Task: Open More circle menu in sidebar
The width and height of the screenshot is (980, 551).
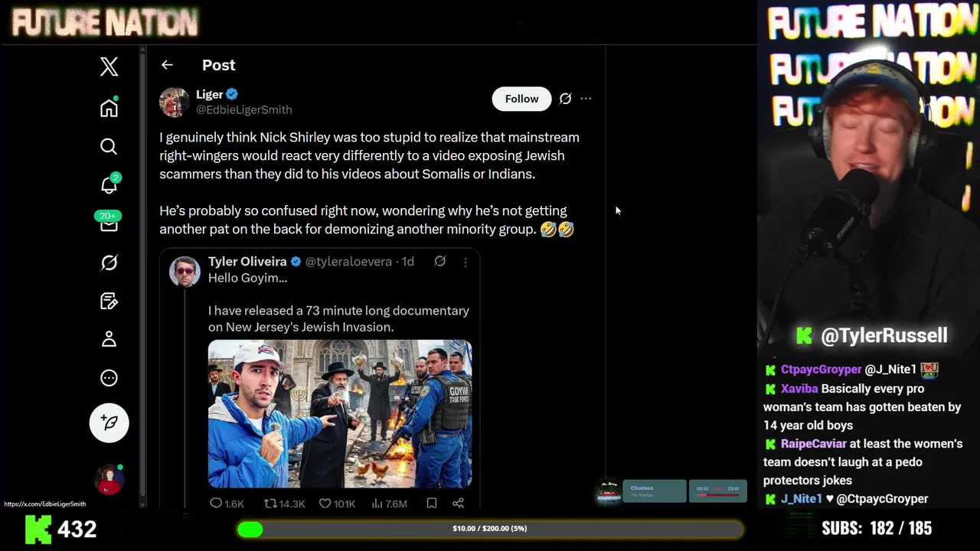Action: (109, 378)
